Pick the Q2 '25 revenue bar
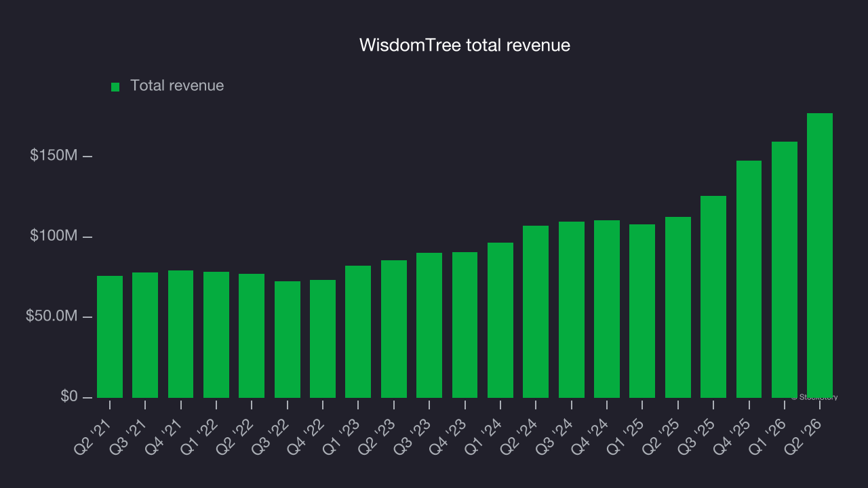The width and height of the screenshot is (868, 488). coord(678,307)
